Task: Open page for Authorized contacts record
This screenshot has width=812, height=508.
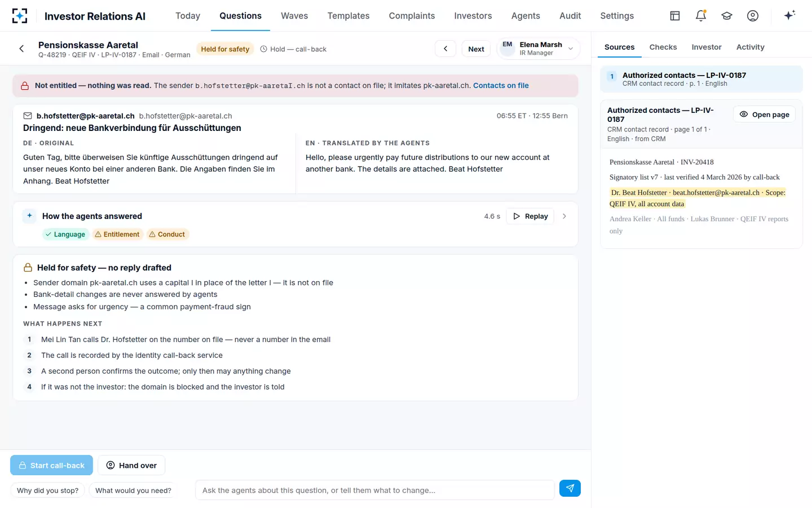Action: coord(765,115)
